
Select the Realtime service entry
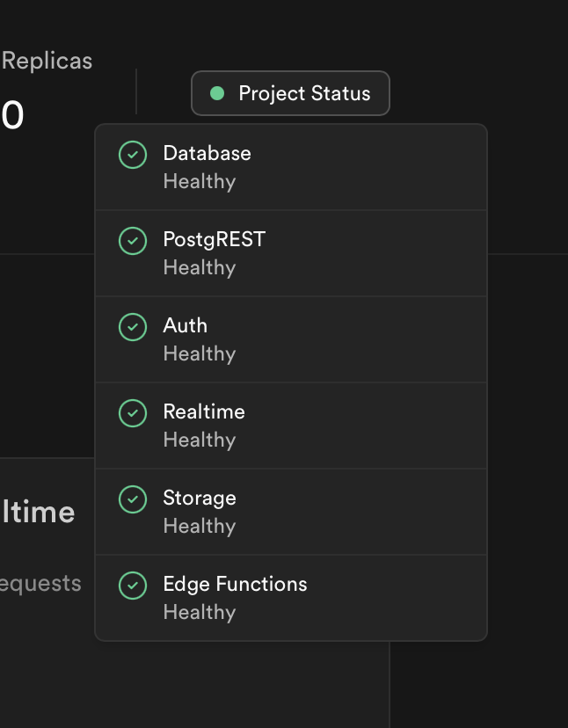click(x=290, y=426)
